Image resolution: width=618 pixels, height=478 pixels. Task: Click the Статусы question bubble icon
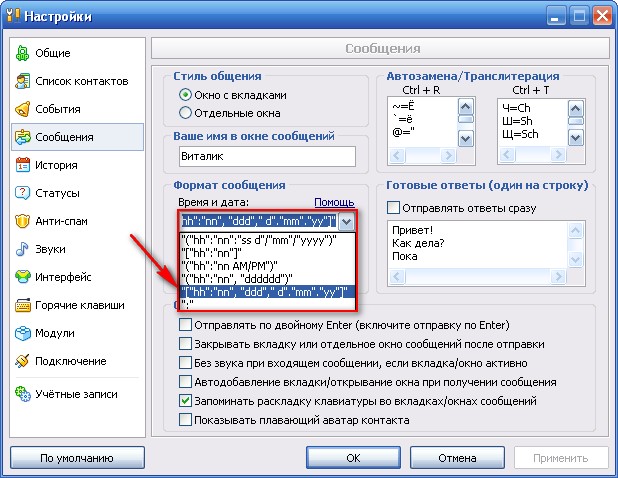[x=22, y=193]
